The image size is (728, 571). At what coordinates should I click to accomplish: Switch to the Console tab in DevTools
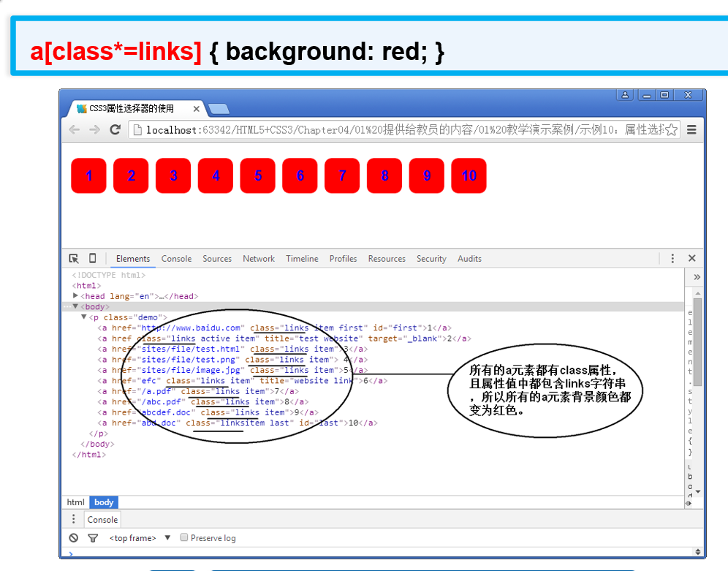[176, 259]
